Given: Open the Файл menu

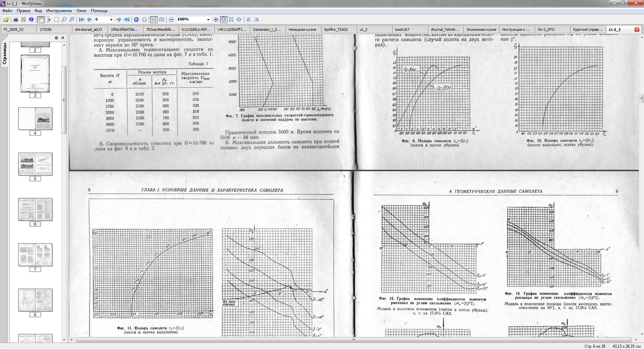Looking at the screenshot, I should [x=8, y=10].
